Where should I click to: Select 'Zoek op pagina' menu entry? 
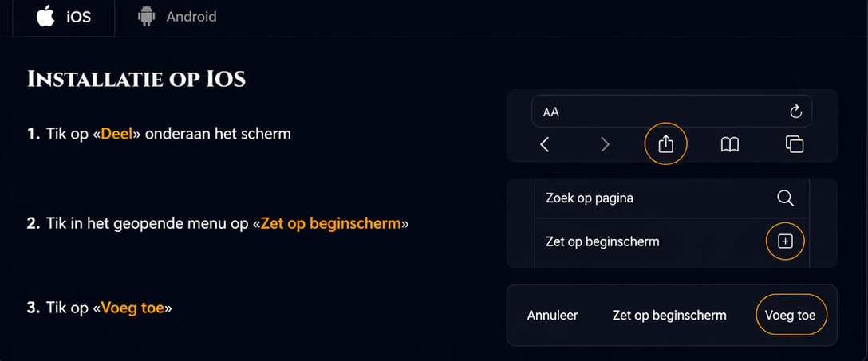[x=590, y=198]
